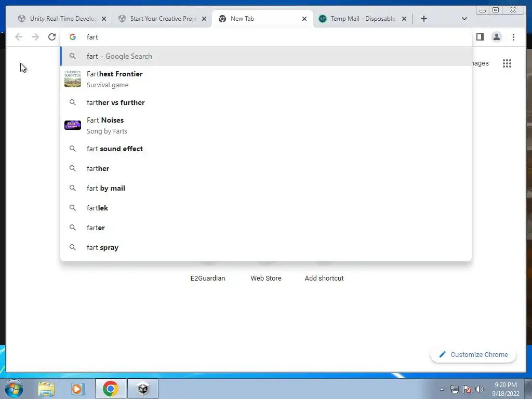This screenshot has width=532, height=399.
Task: Open the Web Store shortcut
Action: (x=266, y=278)
